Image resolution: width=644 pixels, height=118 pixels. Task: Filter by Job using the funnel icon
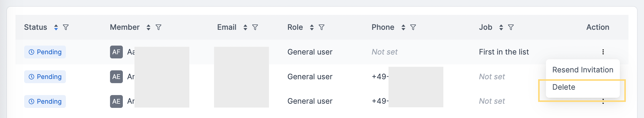coord(511,27)
